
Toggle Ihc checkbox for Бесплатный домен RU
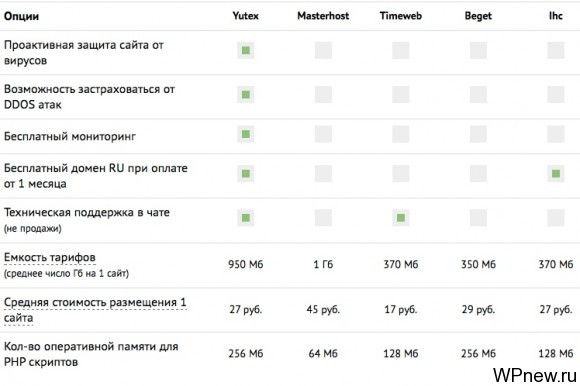[556, 173]
